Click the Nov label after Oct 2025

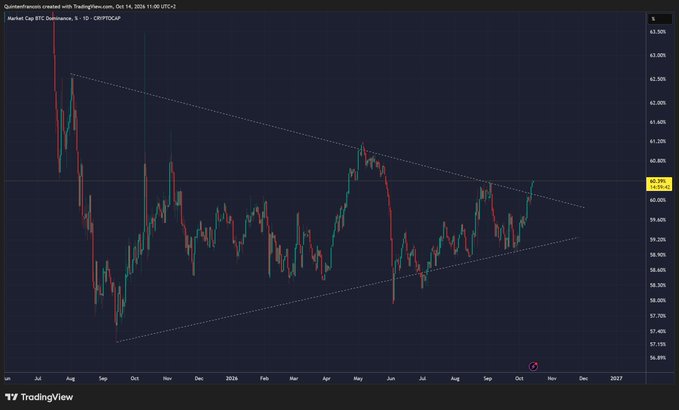pos(168,378)
